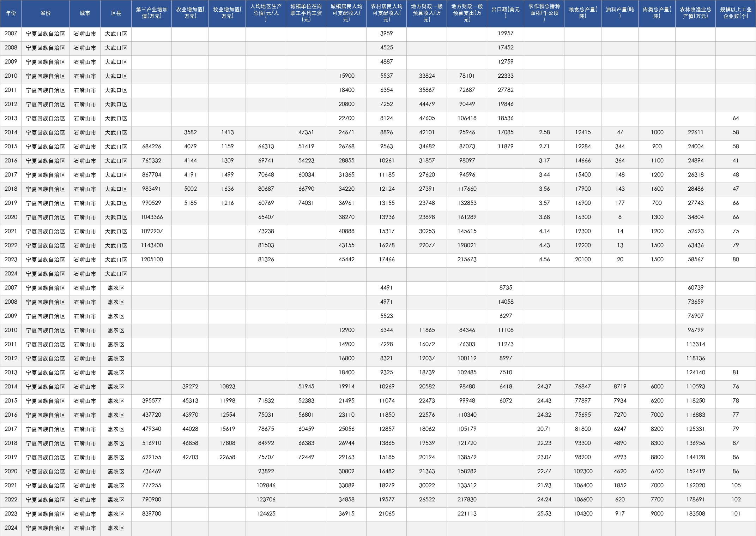Select the 省份 column header
This screenshot has width=756, height=536.
pyautogui.click(x=46, y=13)
